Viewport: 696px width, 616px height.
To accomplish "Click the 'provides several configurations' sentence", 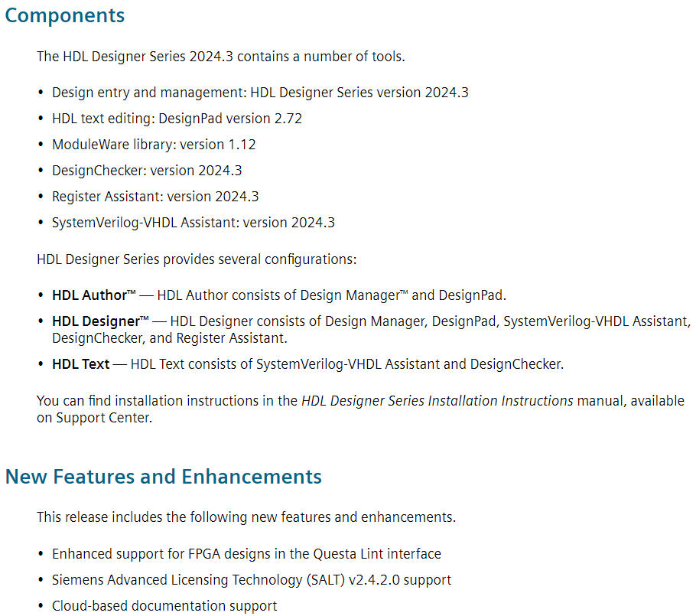I will (197, 259).
